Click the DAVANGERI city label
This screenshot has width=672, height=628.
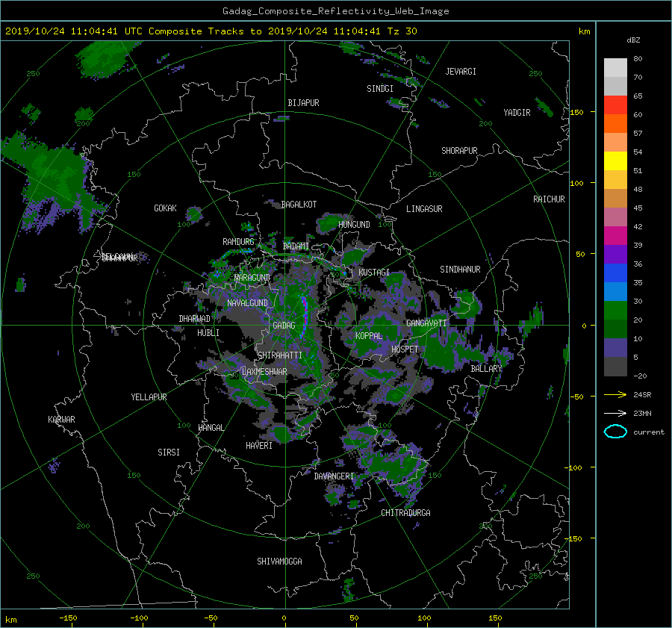tap(334, 476)
